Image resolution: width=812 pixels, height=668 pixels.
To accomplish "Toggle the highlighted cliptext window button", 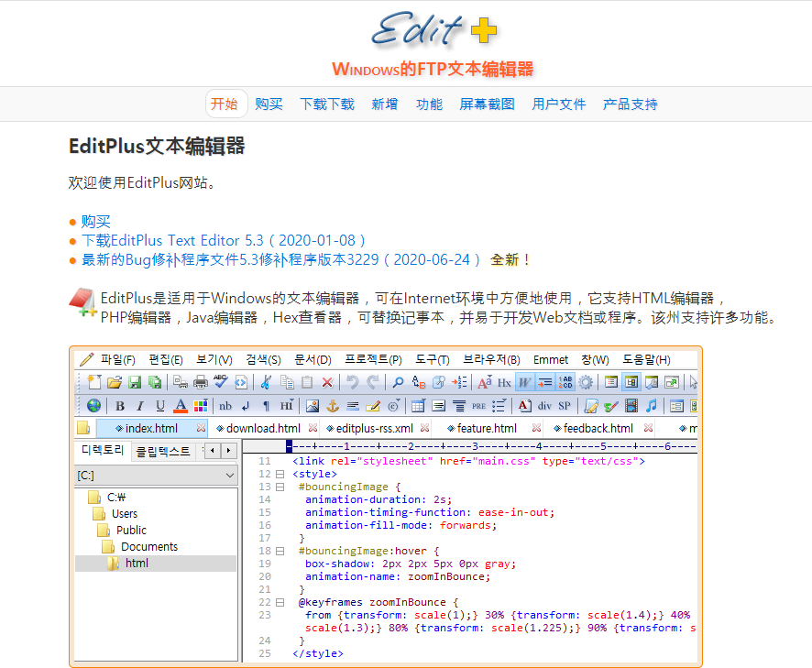I will [x=631, y=382].
